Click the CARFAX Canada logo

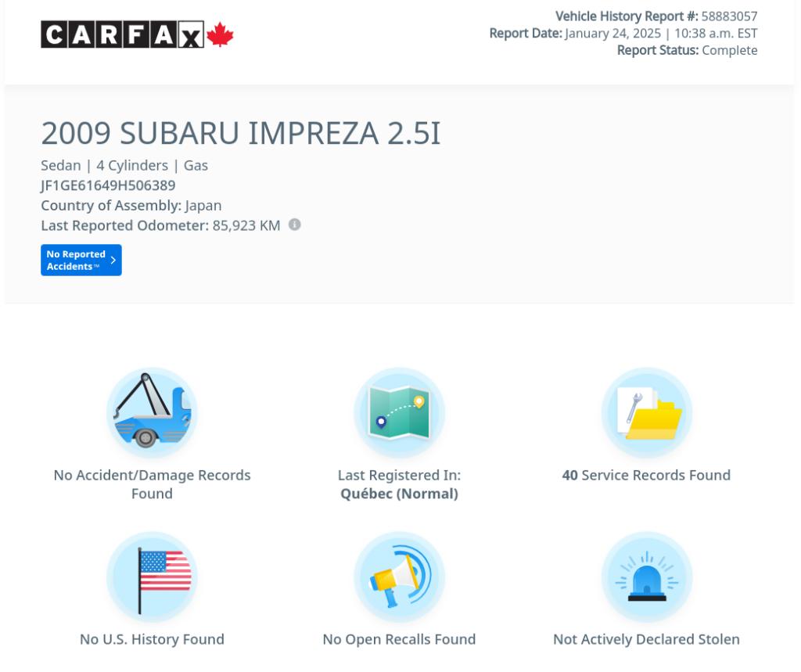pos(137,34)
